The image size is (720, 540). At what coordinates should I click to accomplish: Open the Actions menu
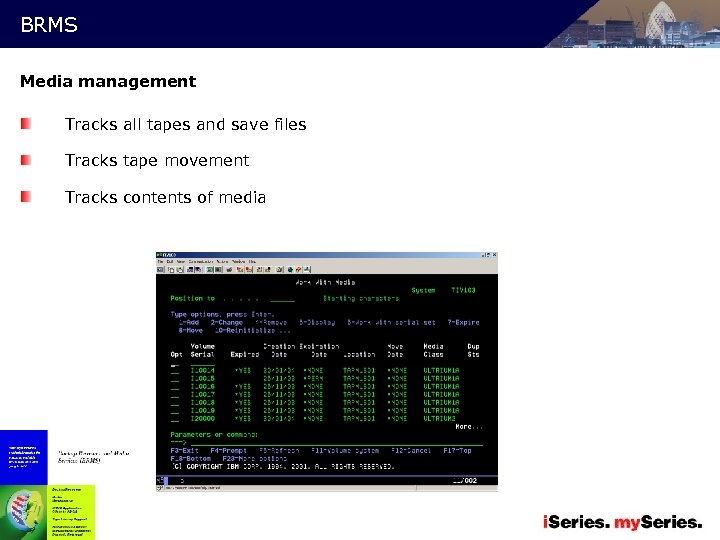tap(222, 262)
